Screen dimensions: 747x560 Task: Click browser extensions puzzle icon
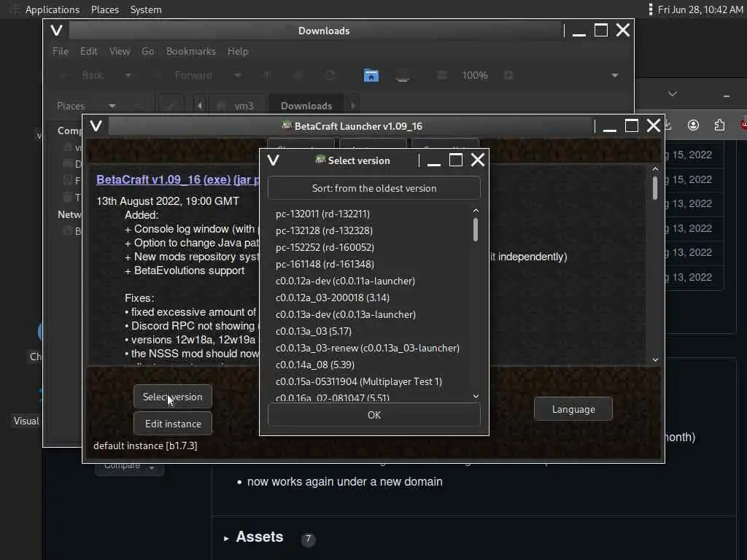[719, 125]
